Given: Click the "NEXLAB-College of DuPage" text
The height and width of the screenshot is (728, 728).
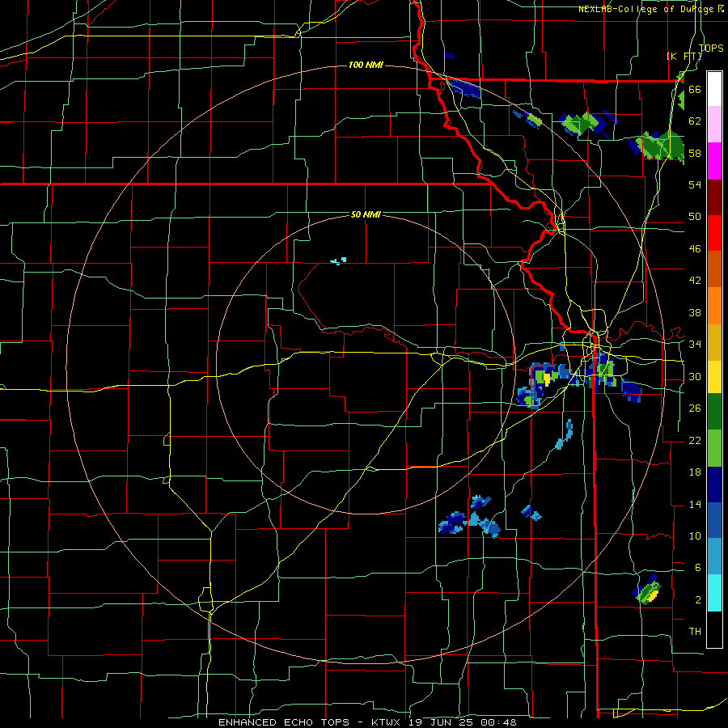Looking at the screenshot, I should 645,9.
